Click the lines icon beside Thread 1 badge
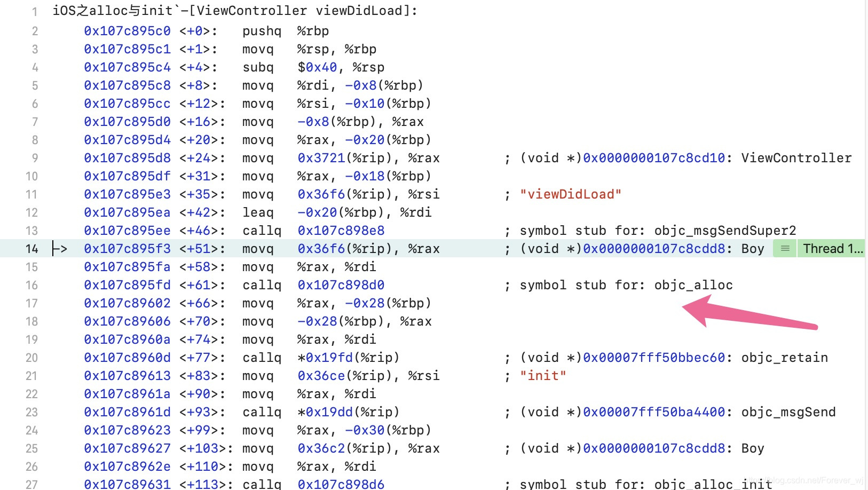This screenshot has width=868, height=490. pyautogui.click(x=785, y=249)
